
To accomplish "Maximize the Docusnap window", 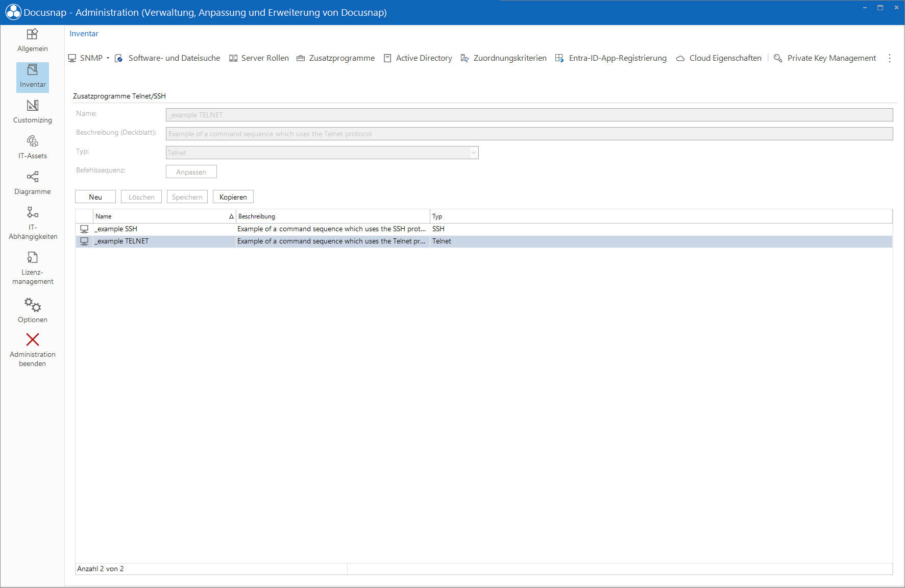I will pos(880,8).
